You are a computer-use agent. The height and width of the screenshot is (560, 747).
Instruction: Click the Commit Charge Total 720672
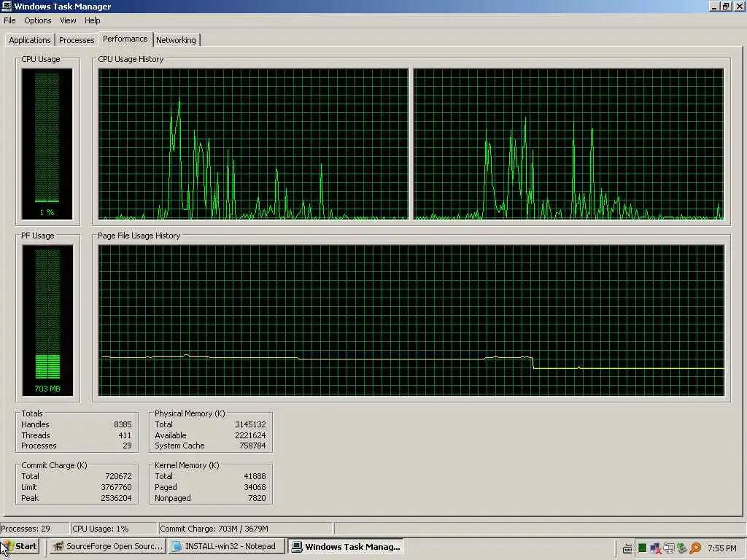pyautogui.click(x=118, y=476)
